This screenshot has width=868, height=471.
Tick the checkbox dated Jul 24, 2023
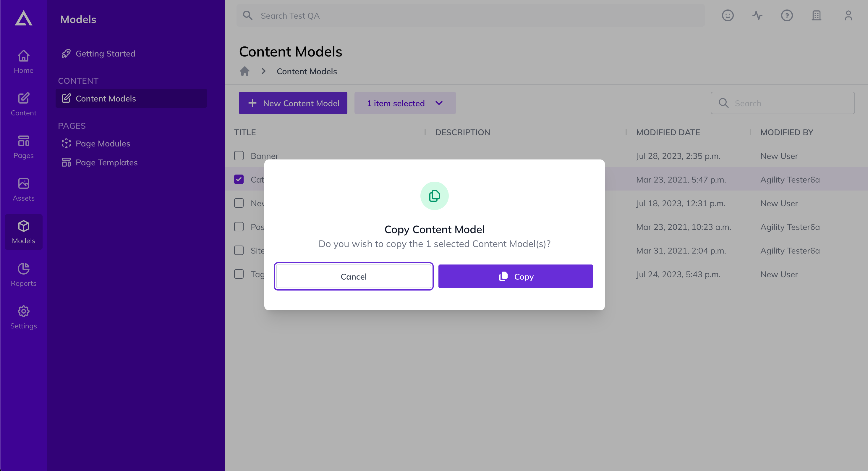239,274
